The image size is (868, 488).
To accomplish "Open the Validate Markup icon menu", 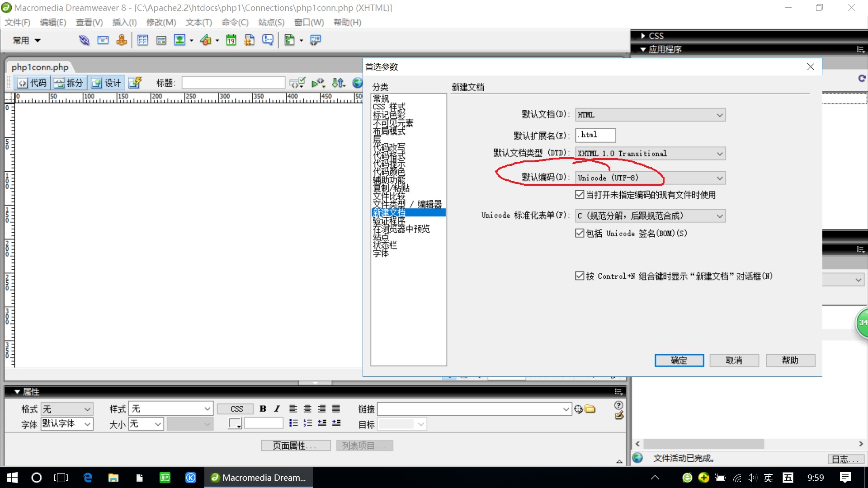I will coord(297,83).
